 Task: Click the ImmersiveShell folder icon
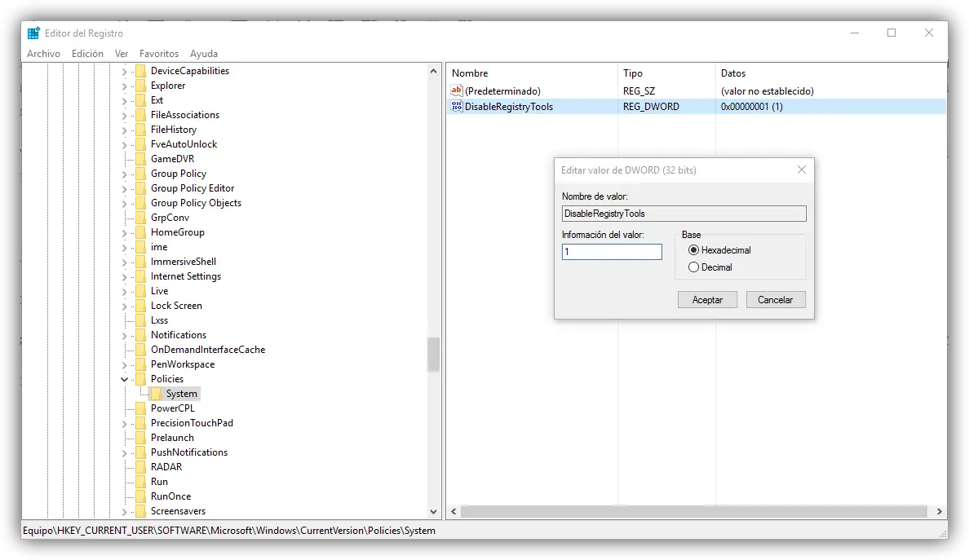[140, 262]
